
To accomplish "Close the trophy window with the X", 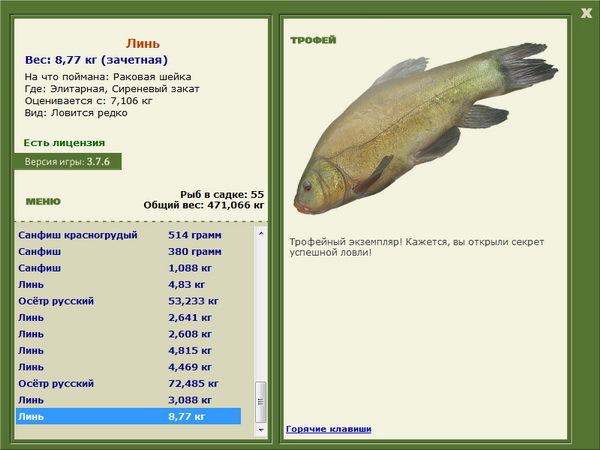I will [586, 13].
